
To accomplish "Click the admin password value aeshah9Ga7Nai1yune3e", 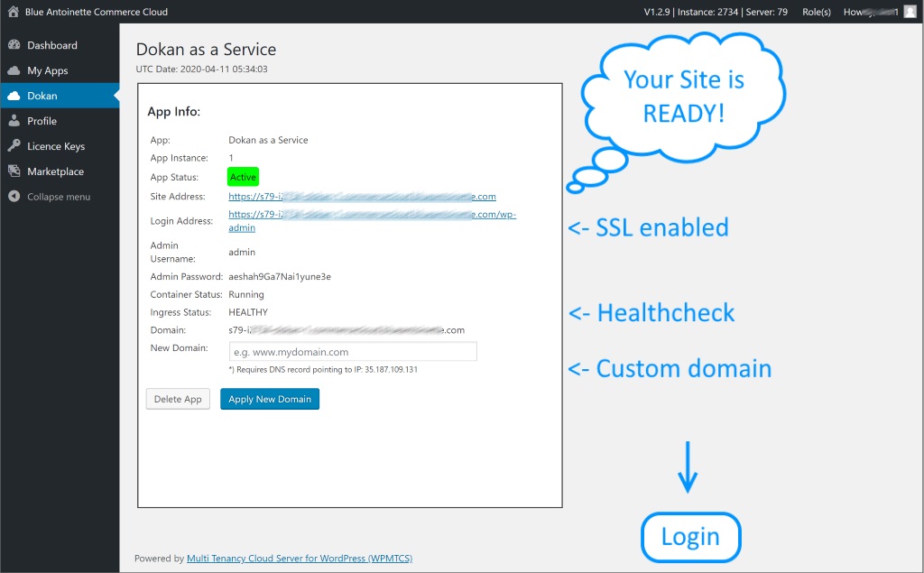I will [x=280, y=276].
